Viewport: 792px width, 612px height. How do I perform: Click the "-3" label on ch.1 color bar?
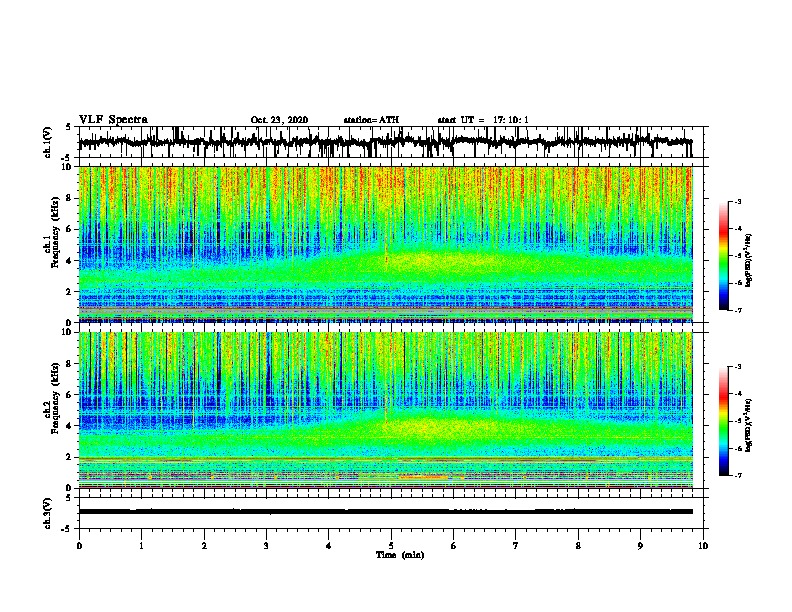(x=738, y=201)
